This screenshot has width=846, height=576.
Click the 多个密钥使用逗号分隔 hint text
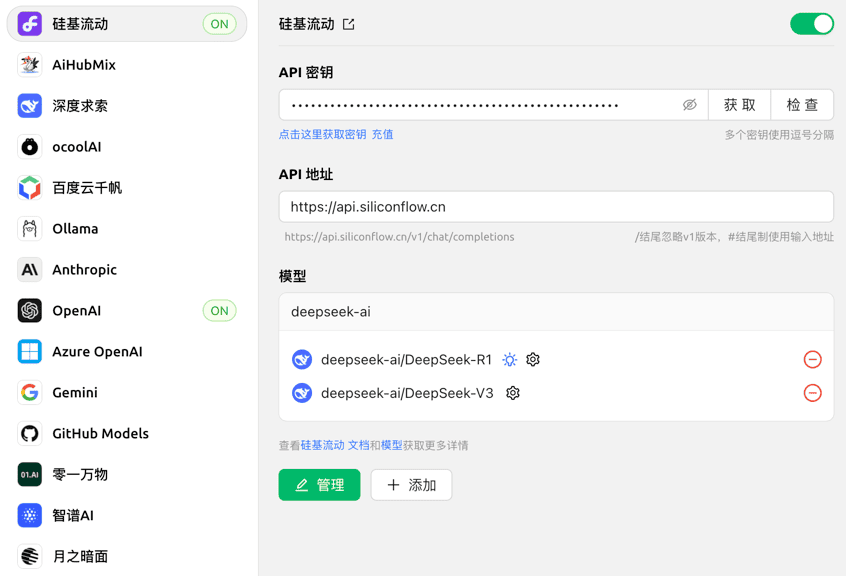tap(779, 135)
